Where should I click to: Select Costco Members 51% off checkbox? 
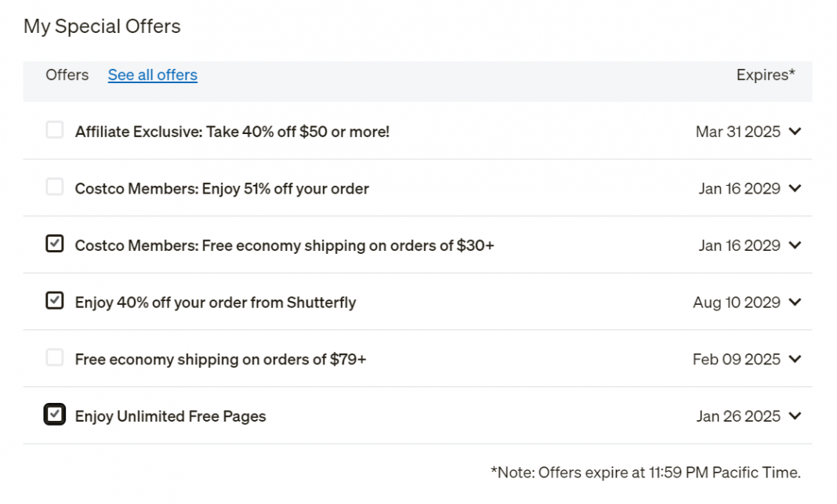[x=54, y=187]
